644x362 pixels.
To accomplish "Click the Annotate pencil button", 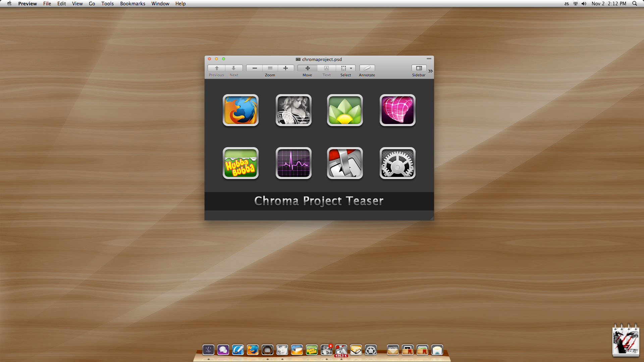I will pyautogui.click(x=367, y=68).
